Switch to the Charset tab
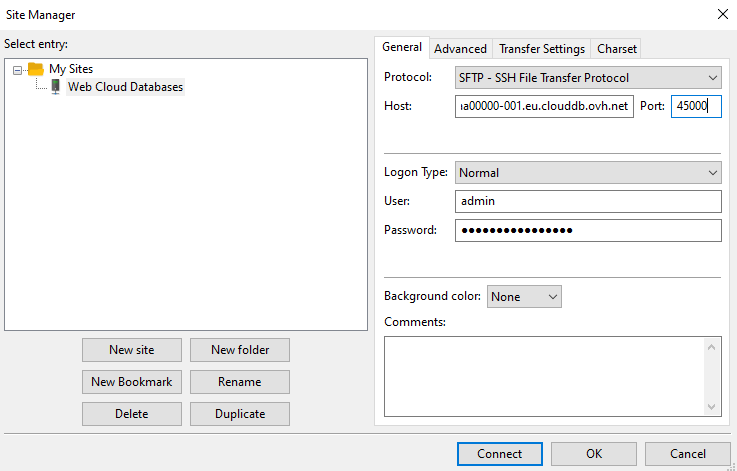Viewport: 737px width, 471px height. [617, 49]
